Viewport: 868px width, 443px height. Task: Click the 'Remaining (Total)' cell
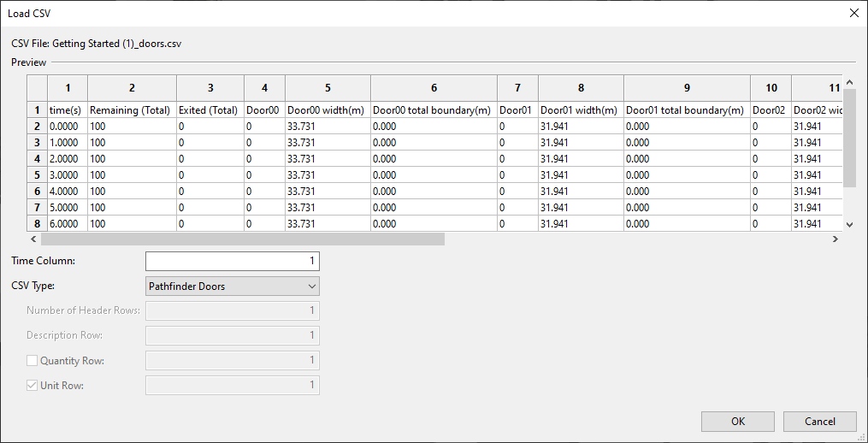(132, 110)
